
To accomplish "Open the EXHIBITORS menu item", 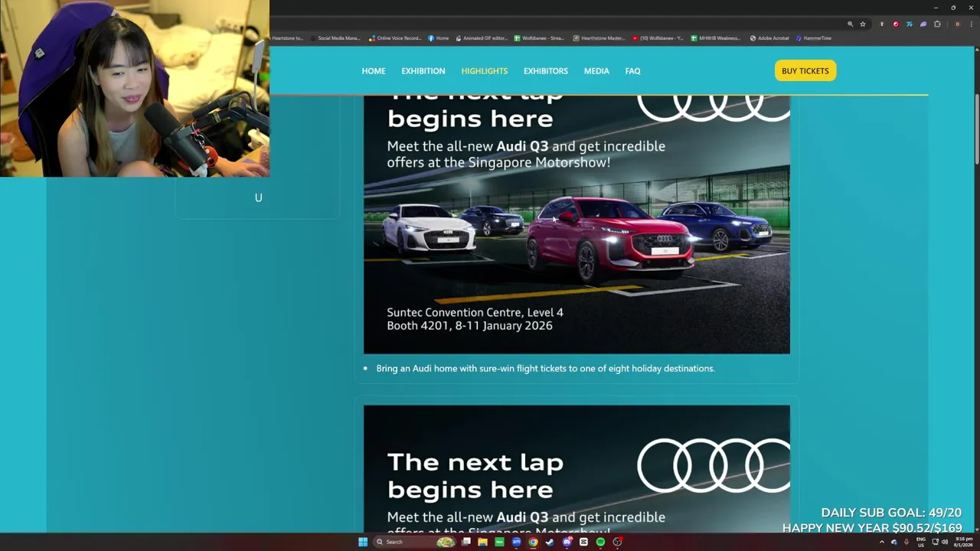I will pyautogui.click(x=545, y=71).
